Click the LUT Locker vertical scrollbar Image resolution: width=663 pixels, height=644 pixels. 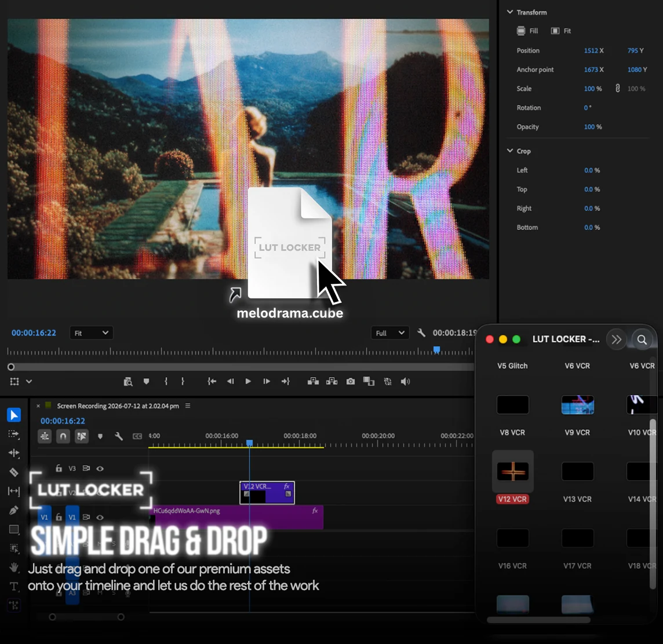[653, 503]
